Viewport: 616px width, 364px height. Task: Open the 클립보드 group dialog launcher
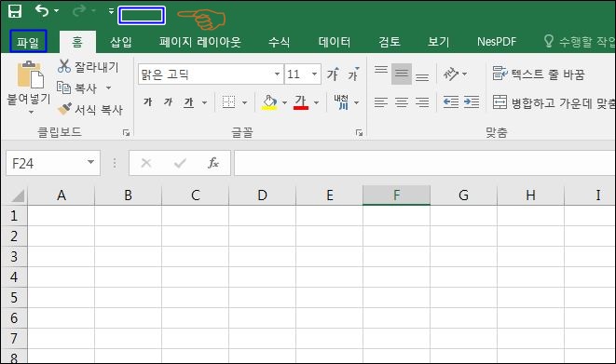[126, 133]
